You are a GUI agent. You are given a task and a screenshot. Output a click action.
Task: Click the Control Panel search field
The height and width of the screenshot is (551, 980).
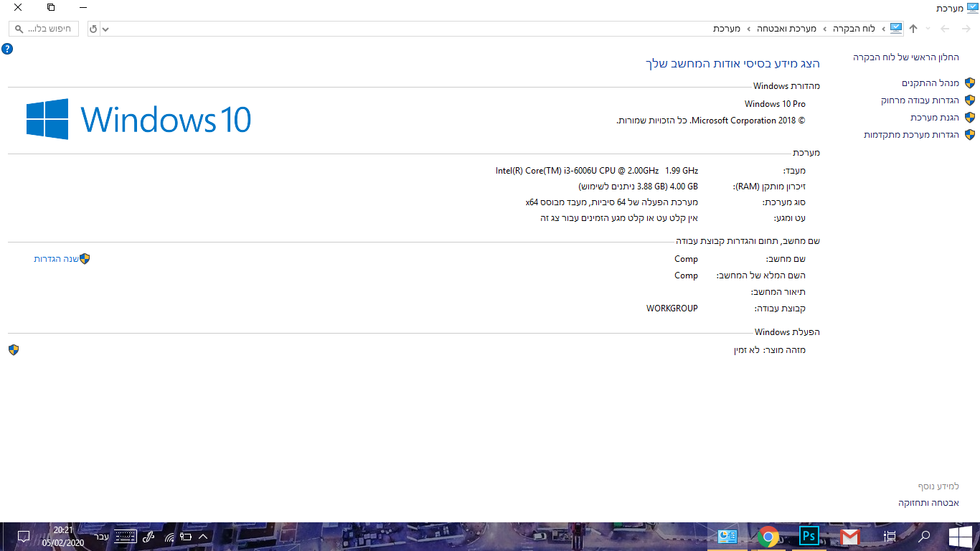pos(44,29)
